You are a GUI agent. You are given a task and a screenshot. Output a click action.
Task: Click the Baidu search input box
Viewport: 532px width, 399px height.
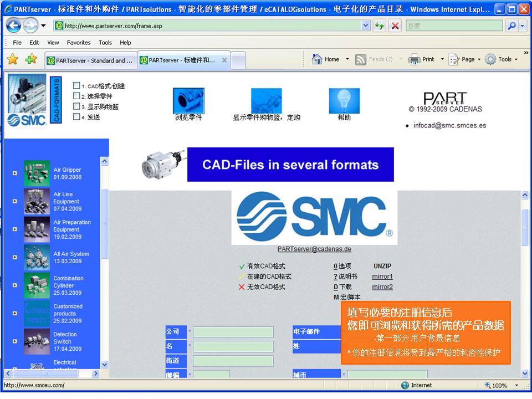[x=454, y=25]
